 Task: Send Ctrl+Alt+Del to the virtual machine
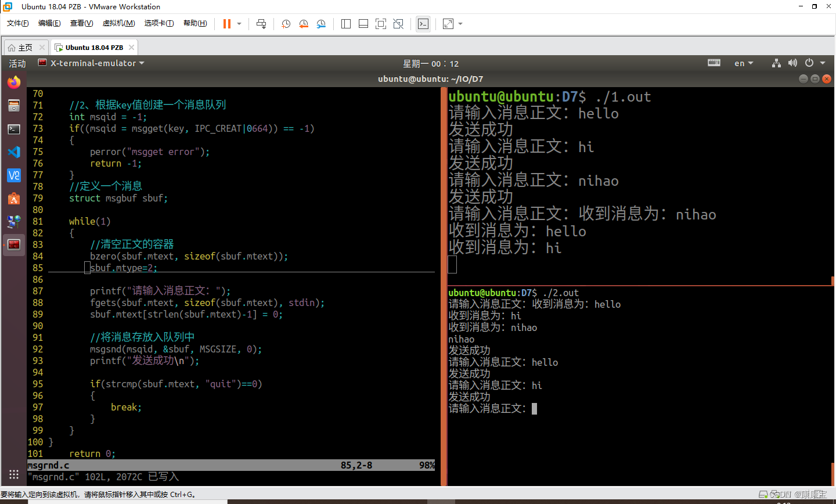coord(261,24)
